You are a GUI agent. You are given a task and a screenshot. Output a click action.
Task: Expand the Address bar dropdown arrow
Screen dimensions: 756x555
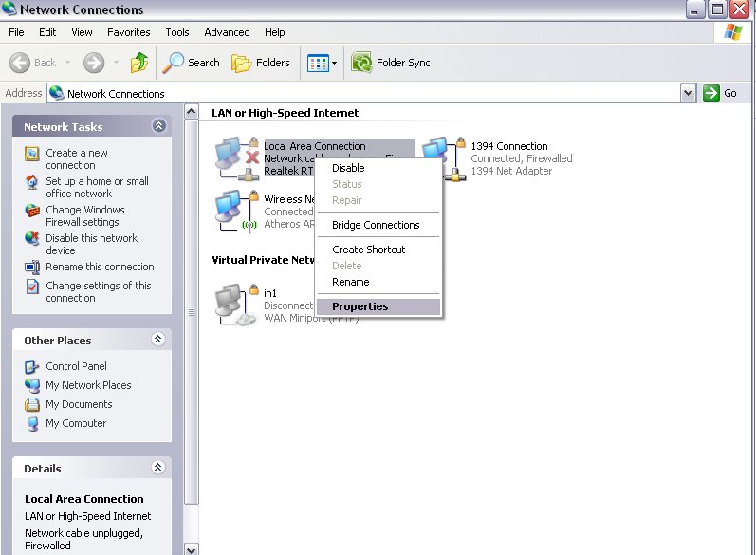(689, 93)
